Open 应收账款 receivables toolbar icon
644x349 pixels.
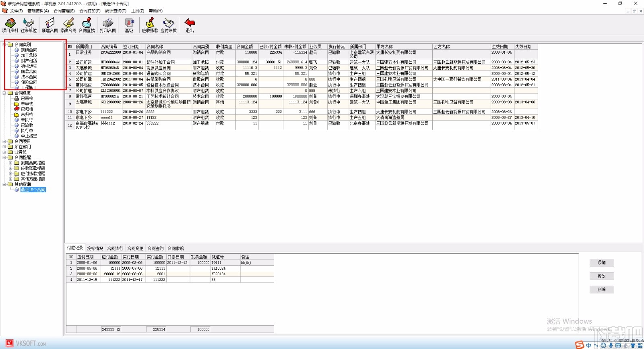click(x=150, y=25)
